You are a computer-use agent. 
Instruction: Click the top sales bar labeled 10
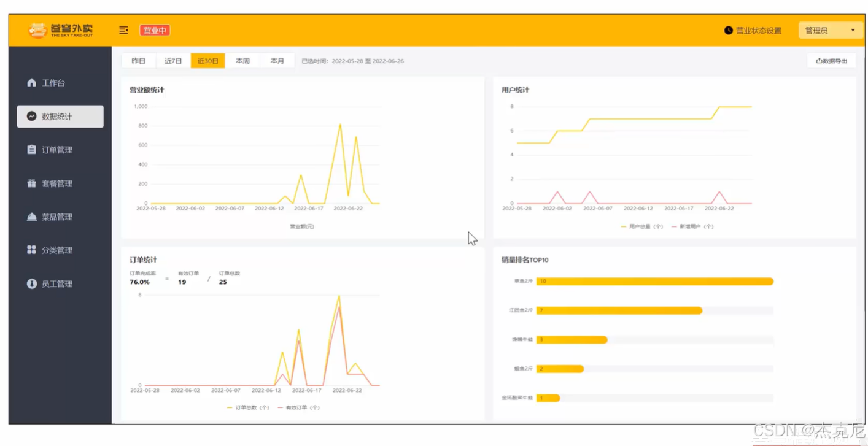click(x=655, y=281)
